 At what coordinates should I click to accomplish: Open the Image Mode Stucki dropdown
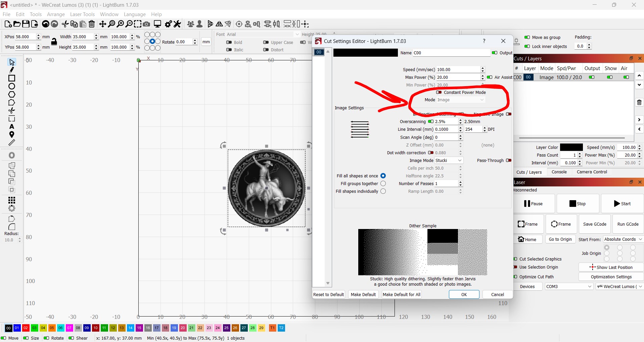pos(449,161)
